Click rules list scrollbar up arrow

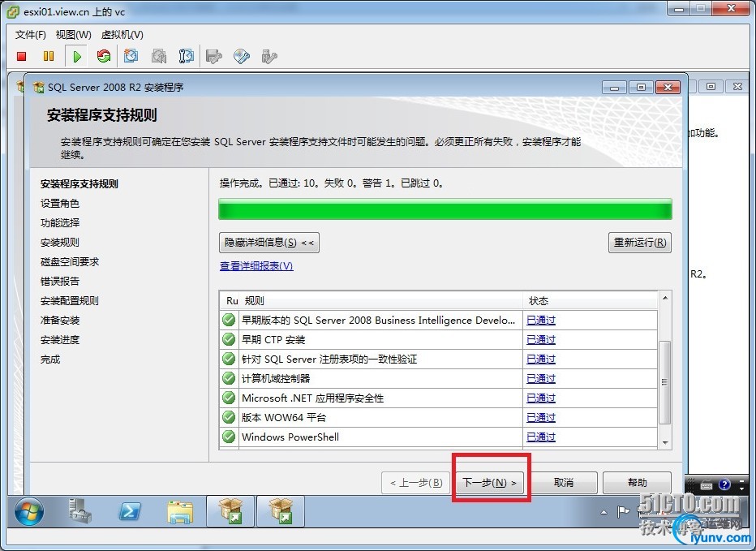point(665,298)
